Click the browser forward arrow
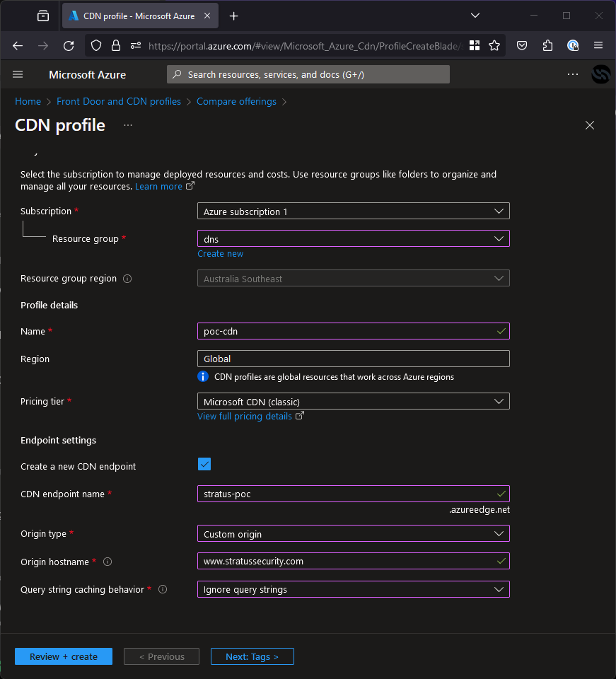The image size is (616, 679). pyautogui.click(x=43, y=45)
